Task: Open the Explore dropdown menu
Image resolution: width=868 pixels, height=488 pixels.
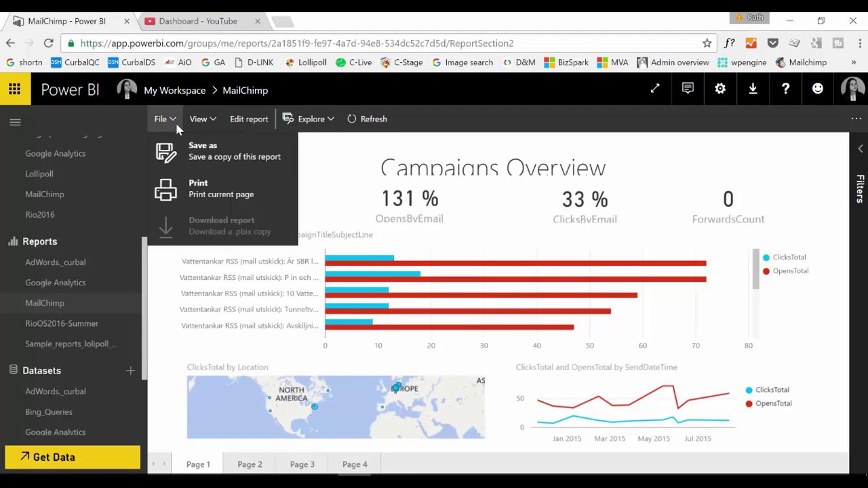Action: coord(309,119)
